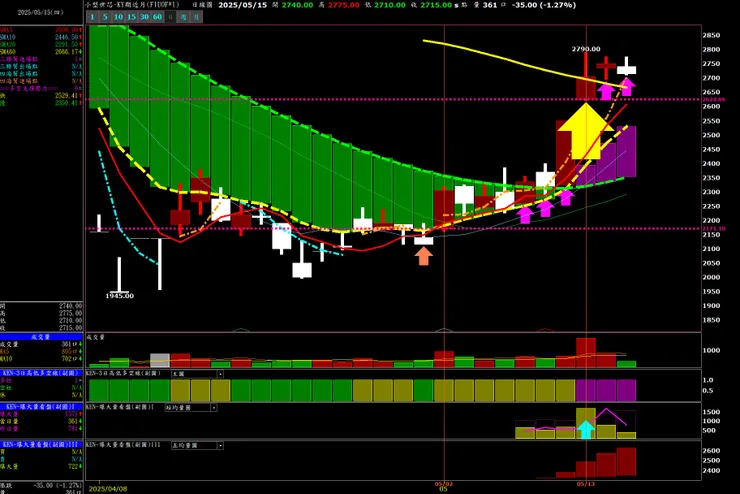Click the large yellow up-arrow signal
This screenshot has width=740, height=494.
point(586,131)
